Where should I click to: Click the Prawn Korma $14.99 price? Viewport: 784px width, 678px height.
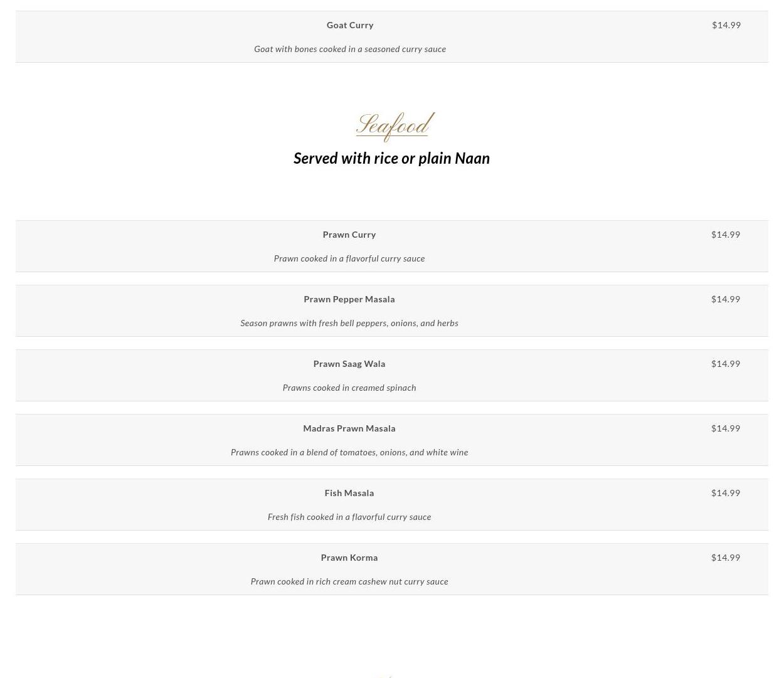(x=726, y=558)
